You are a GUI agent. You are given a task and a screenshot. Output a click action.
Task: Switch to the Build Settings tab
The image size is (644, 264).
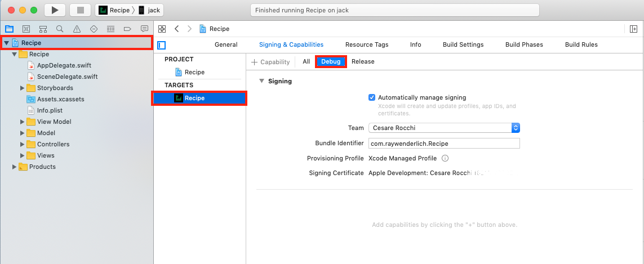463,45
